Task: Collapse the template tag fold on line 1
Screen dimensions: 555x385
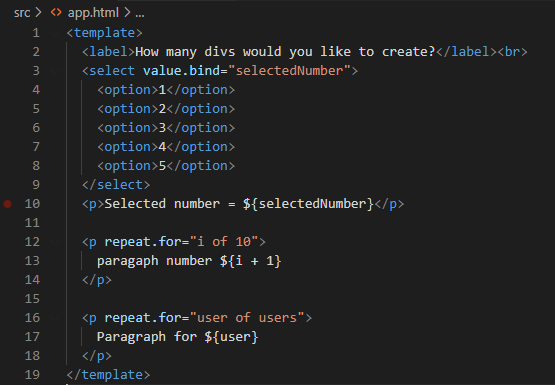Action: tap(54, 33)
